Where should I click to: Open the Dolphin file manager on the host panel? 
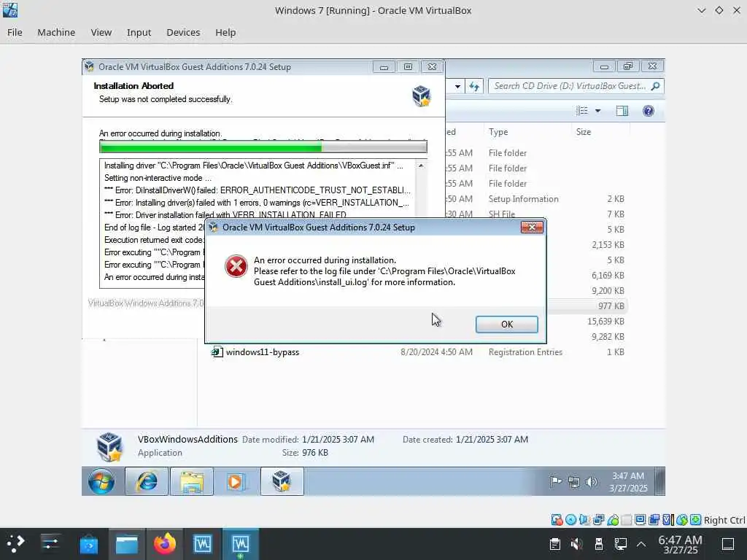point(127,544)
